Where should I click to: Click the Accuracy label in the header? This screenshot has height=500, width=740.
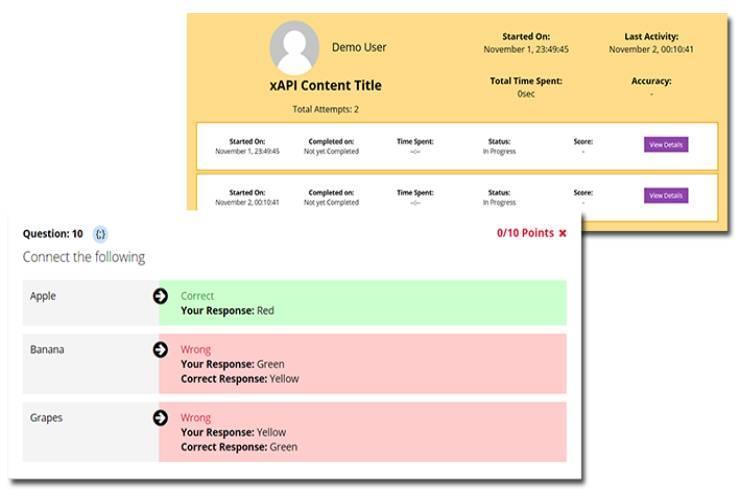(x=651, y=81)
